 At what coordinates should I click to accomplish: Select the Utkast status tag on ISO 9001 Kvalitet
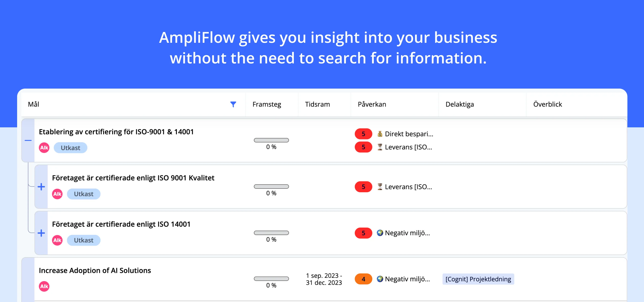(84, 194)
